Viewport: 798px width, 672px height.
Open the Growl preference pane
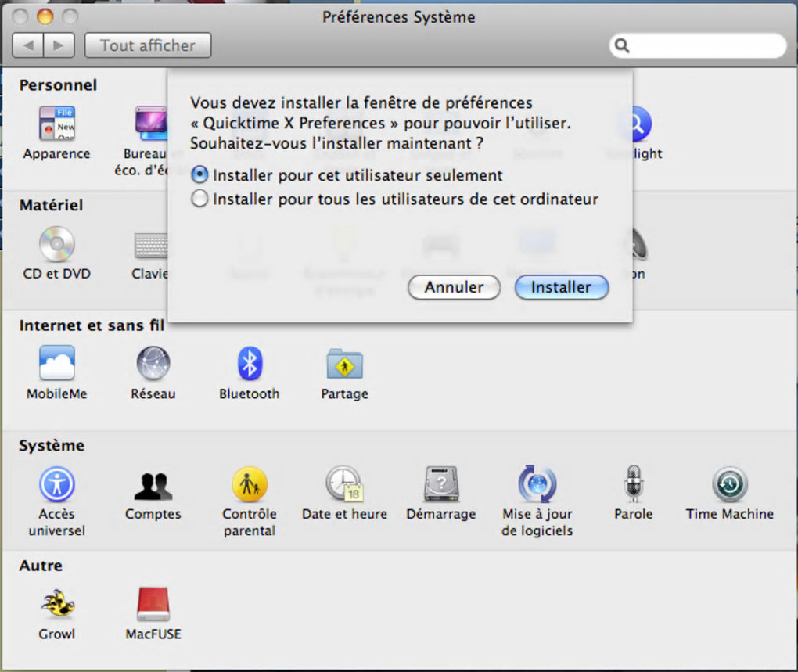(x=56, y=604)
